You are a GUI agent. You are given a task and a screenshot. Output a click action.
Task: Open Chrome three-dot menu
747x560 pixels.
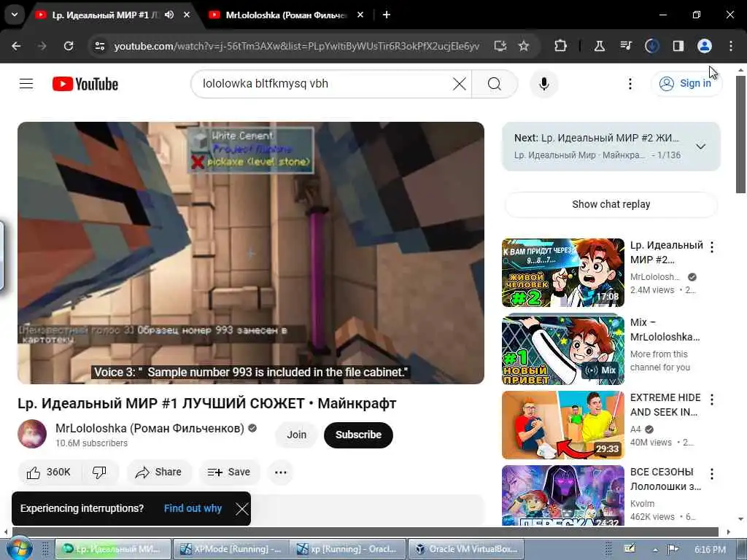731,46
